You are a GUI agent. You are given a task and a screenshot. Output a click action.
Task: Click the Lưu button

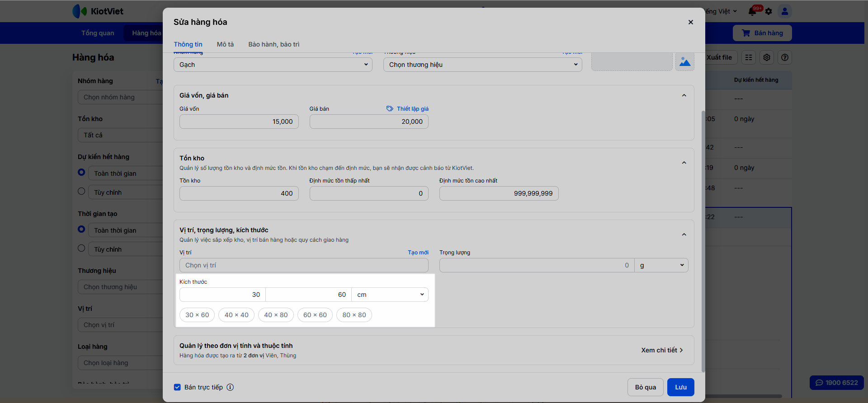[x=680, y=387]
